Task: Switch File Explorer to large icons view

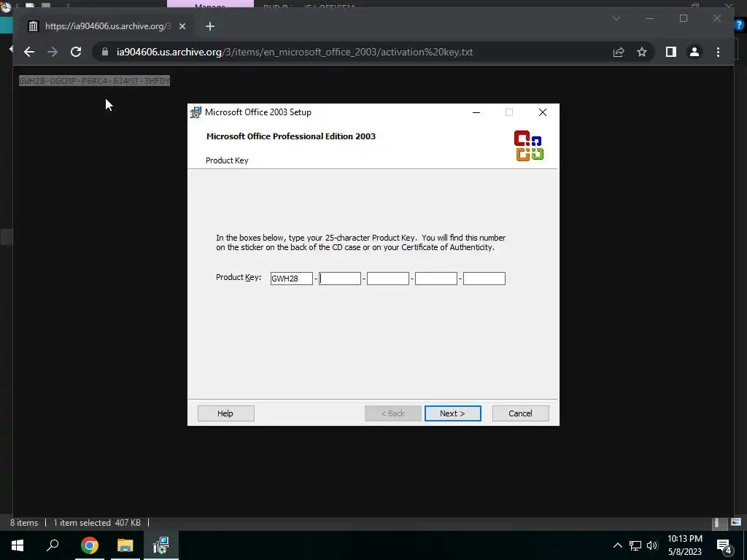Action: 736,522
